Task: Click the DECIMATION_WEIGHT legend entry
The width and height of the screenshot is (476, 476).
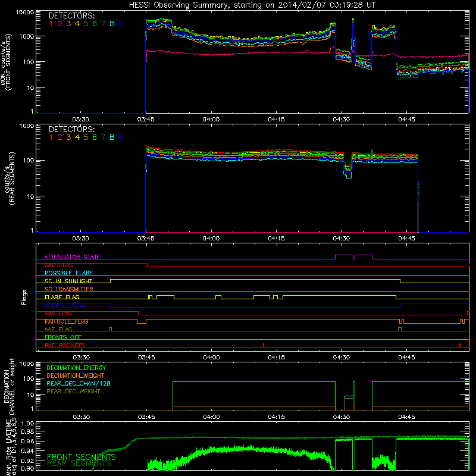Action: [x=76, y=375]
